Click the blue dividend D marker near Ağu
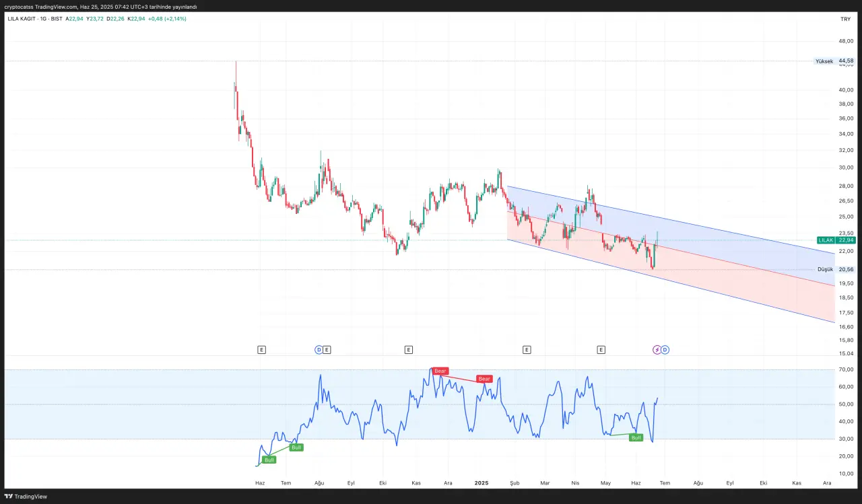The width and height of the screenshot is (862, 504). (x=319, y=349)
